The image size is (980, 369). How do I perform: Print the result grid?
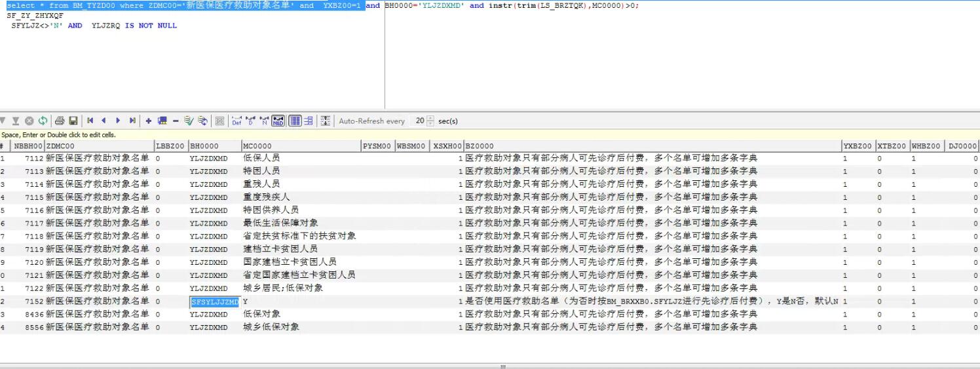click(x=60, y=121)
